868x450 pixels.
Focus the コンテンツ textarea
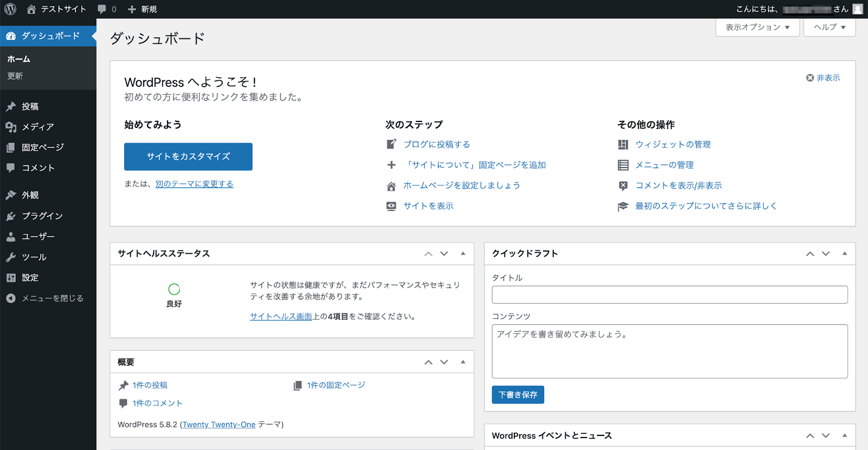click(669, 351)
